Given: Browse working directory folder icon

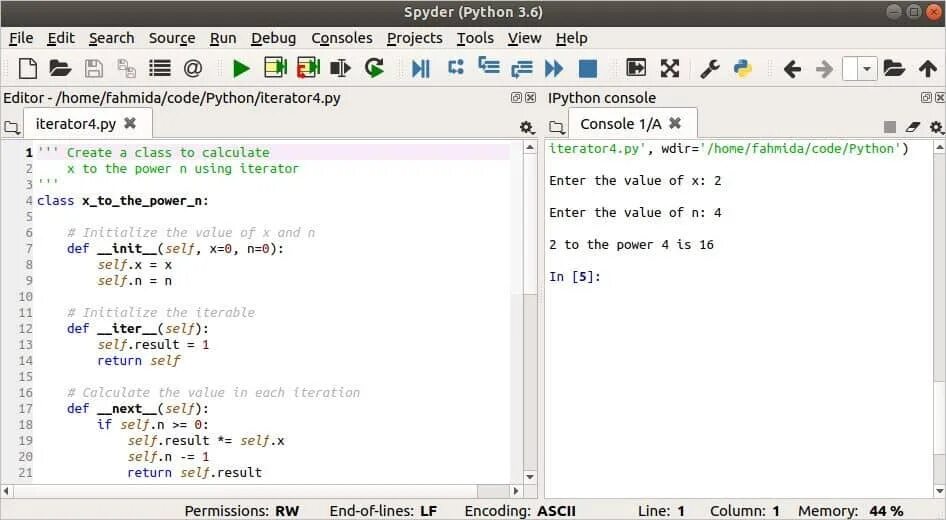Looking at the screenshot, I should [x=894, y=68].
